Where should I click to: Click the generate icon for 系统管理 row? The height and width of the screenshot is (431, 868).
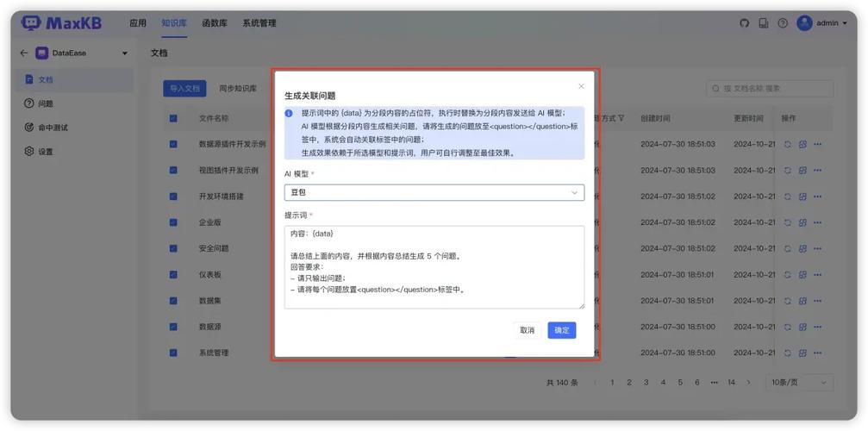(802, 353)
